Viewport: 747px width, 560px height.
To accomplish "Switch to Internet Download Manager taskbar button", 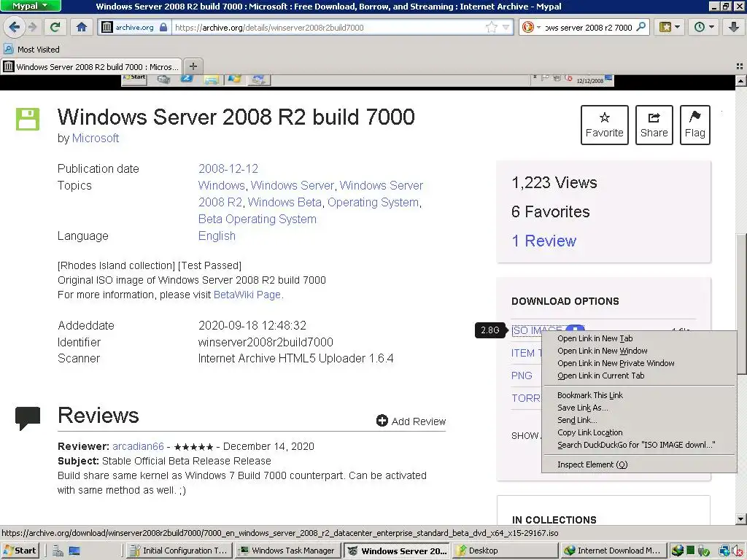I will 614,551.
